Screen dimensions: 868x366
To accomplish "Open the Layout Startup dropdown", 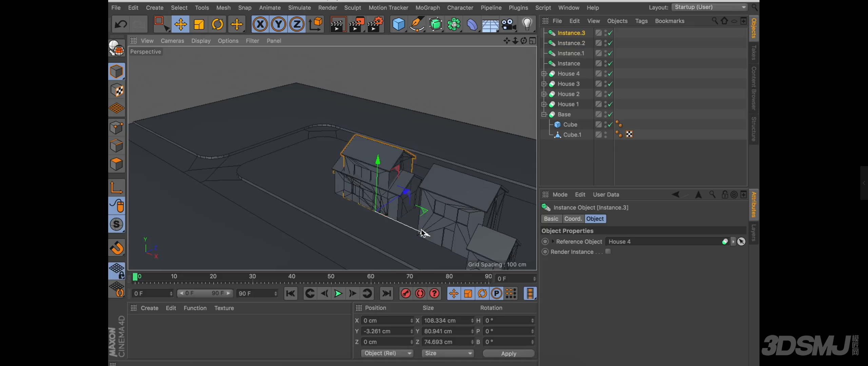I will (x=710, y=7).
